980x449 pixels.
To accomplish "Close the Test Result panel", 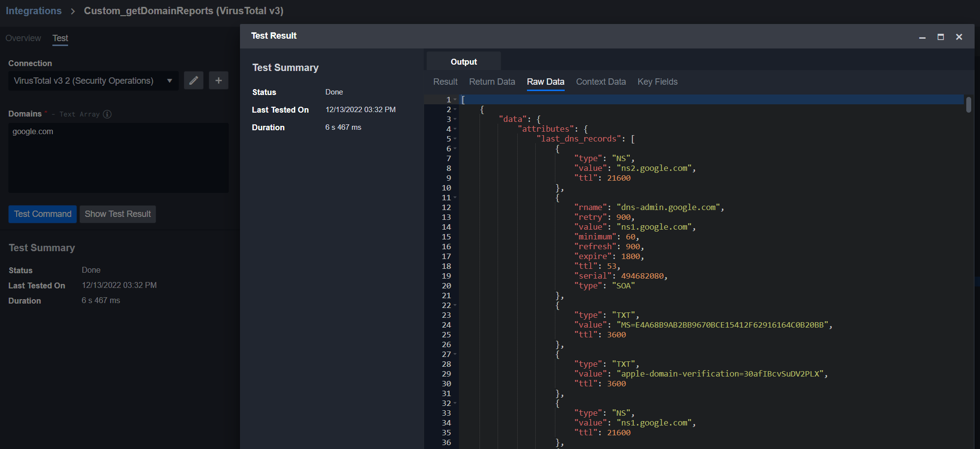I will tap(959, 37).
